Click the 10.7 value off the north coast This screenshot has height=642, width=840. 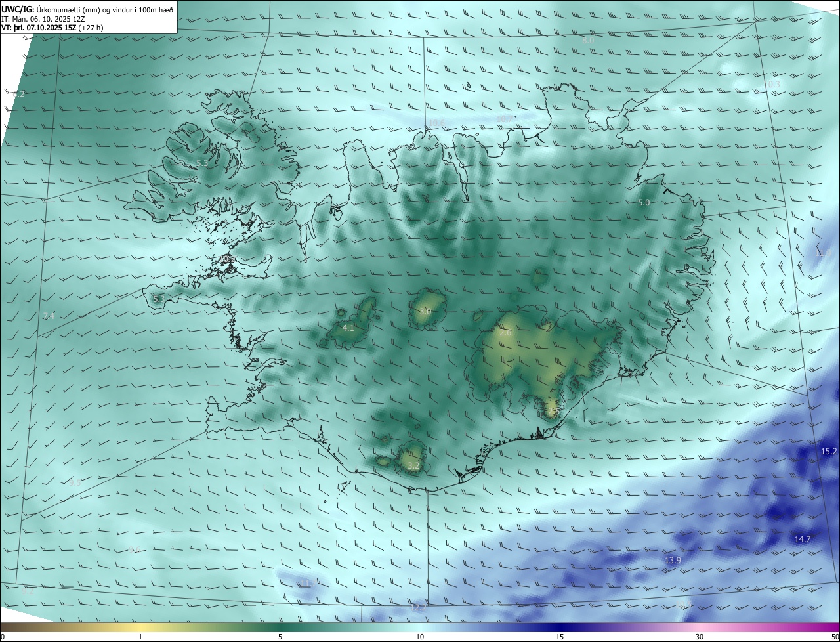504,119
